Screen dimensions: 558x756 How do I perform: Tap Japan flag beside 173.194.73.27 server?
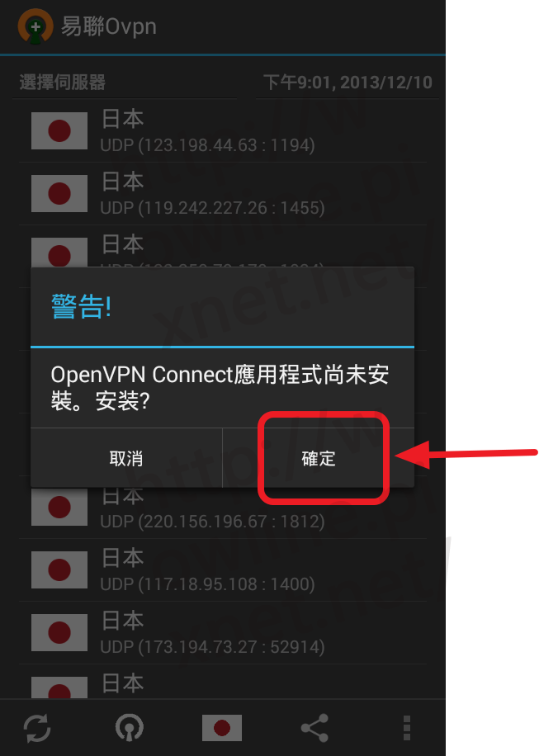pos(59,632)
